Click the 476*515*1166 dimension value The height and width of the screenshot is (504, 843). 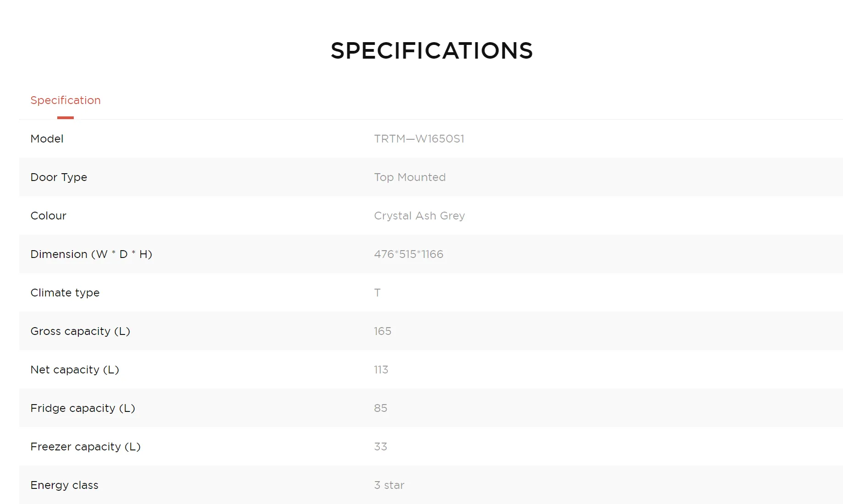pos(408,254)
